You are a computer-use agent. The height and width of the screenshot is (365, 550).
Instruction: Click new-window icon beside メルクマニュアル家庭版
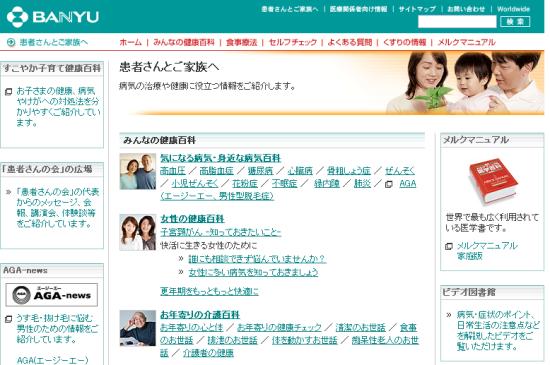[449, 246]
